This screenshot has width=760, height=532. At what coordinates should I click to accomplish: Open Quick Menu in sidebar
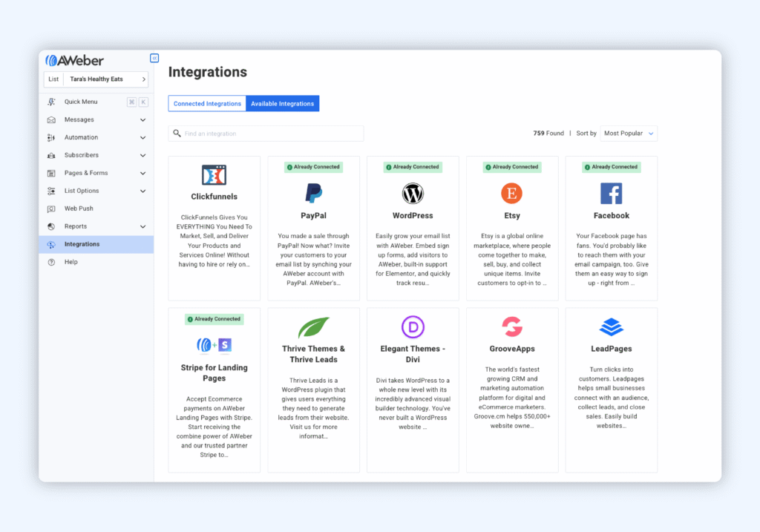[96, 102]
